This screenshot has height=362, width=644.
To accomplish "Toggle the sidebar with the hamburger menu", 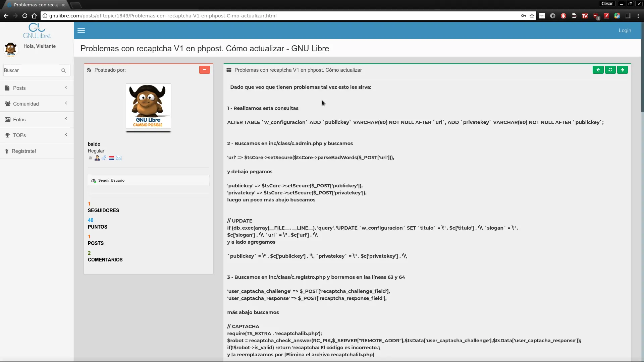I will pos(81,31).
